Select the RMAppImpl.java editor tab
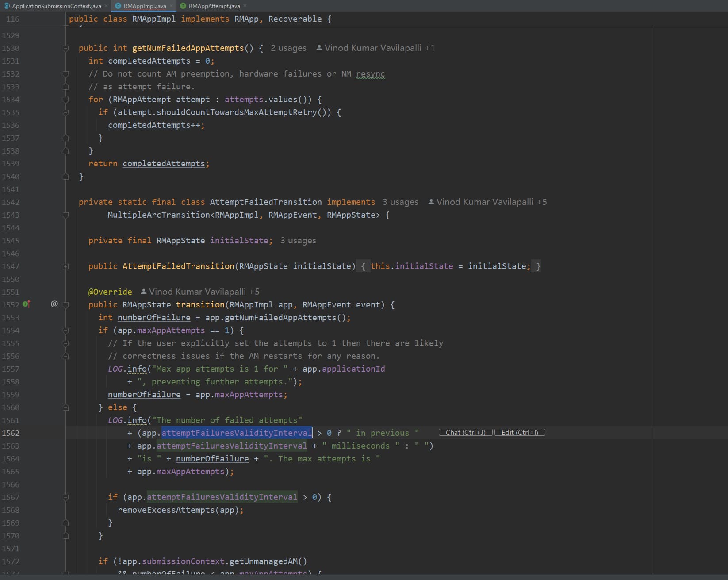Image resolution: width=728 pixels, height=580 pixels. click(145, 6)
